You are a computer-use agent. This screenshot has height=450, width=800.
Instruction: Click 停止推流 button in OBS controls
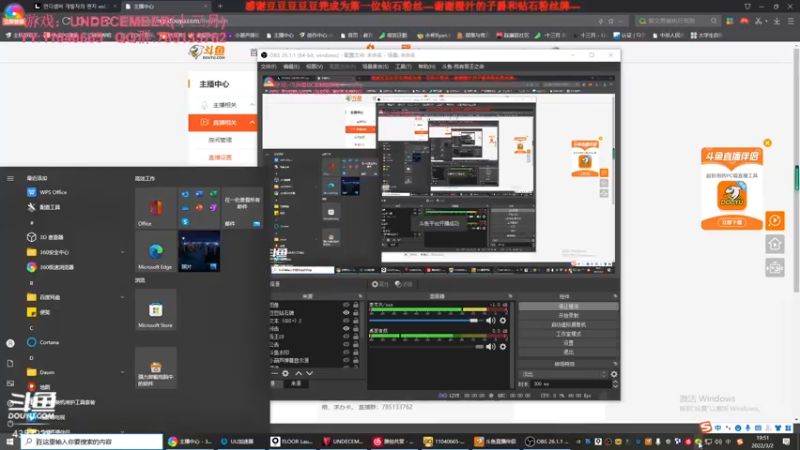pos(568,307)
